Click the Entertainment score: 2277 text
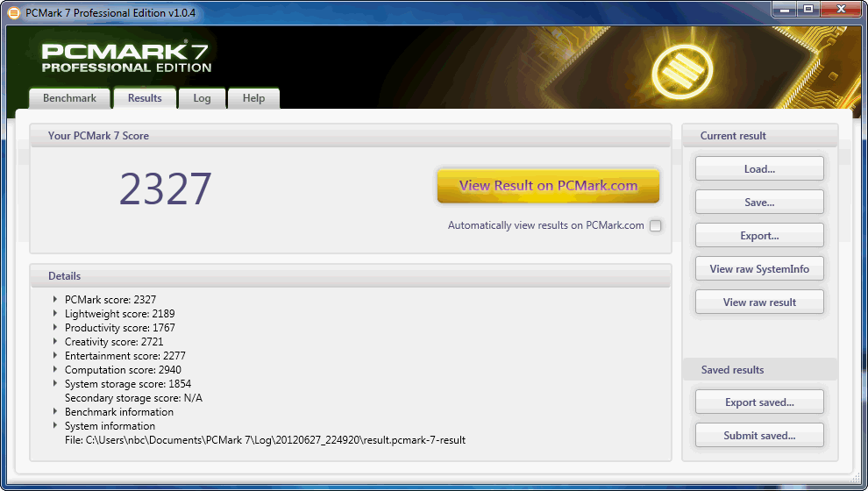 point(125,355)
